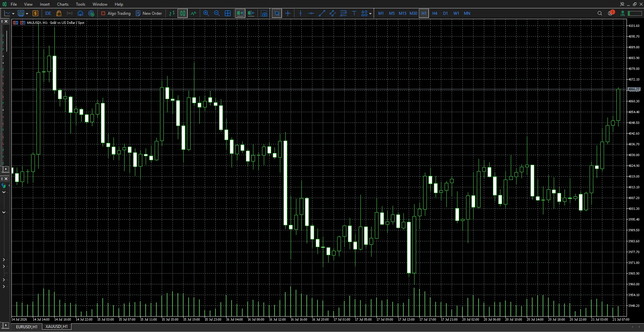
Task: Draw a horizontal line on chart
Action: click(x=311, y=13)
